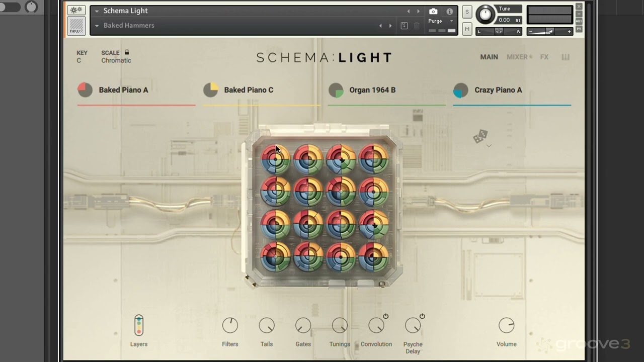
Task: Open the Kontakt instrument options gear icon
Action: (x=76, y=11)
